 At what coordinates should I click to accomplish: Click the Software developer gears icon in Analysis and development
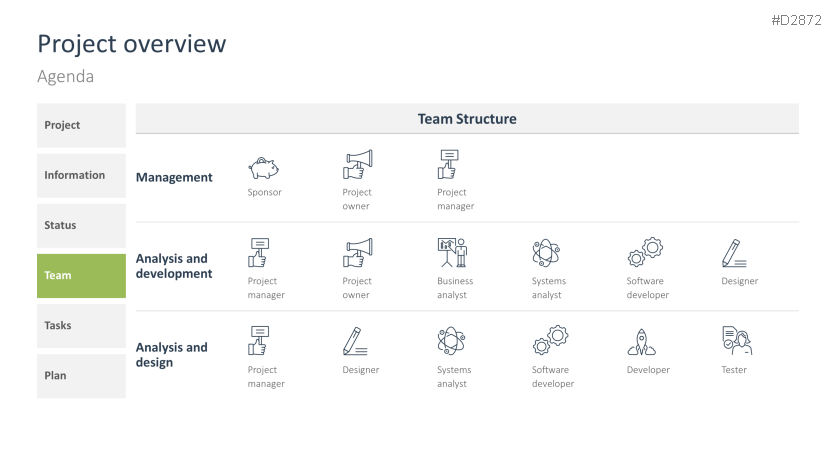(x=644, y=252)
